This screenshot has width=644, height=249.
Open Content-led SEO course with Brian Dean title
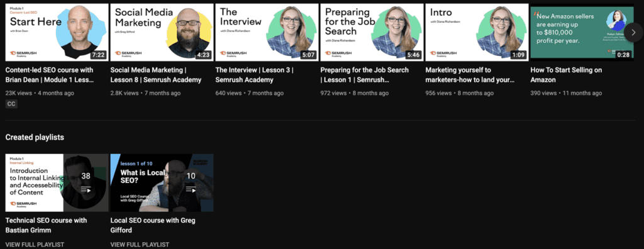tap(50, 75)
